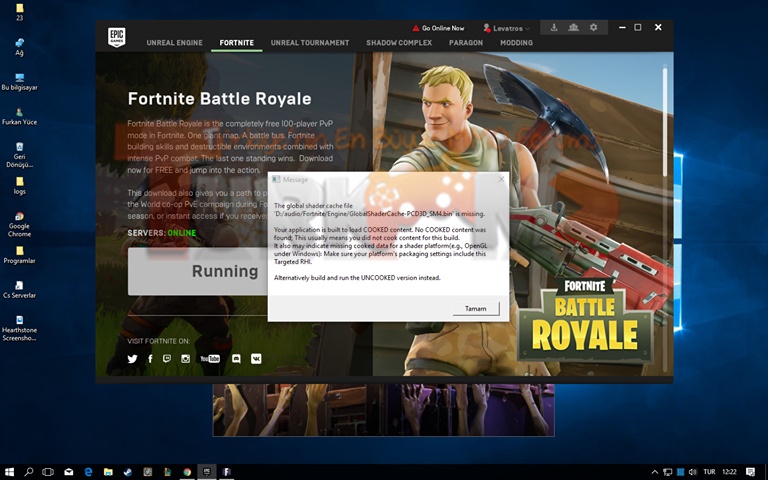This screenshot has height=480, width=768.
Task: Click the Running button for Fortnite
Action: [x=198, y=271]
